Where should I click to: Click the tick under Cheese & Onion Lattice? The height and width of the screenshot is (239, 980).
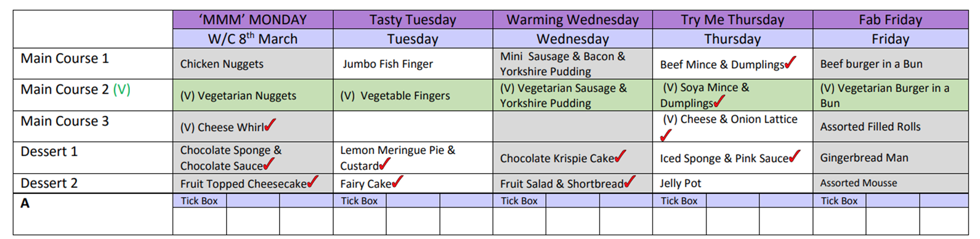point(666,136)
